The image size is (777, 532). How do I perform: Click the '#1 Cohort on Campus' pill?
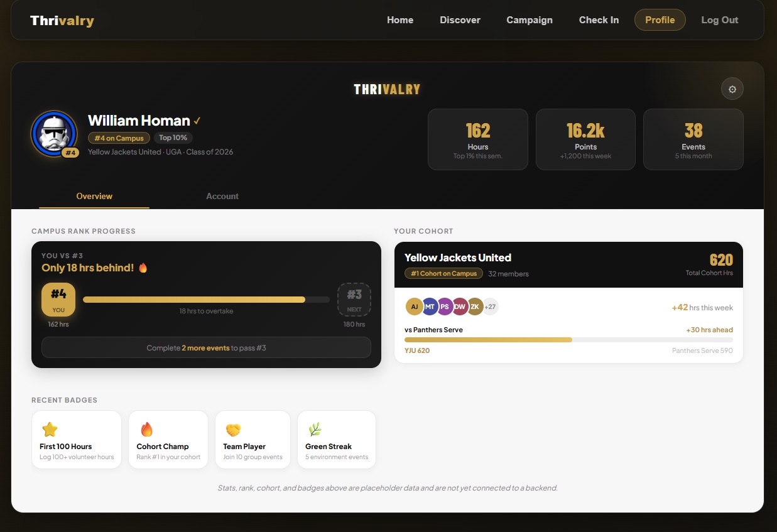(444, 273)
